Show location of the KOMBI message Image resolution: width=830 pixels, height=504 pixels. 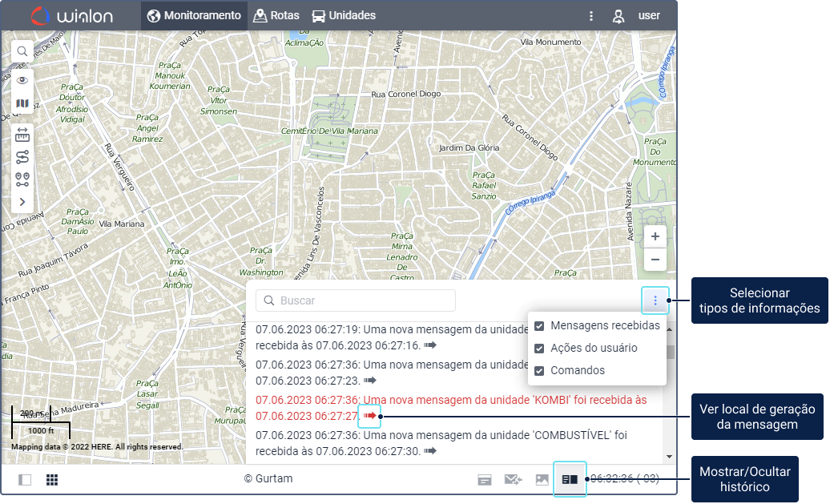coord(369,416)
